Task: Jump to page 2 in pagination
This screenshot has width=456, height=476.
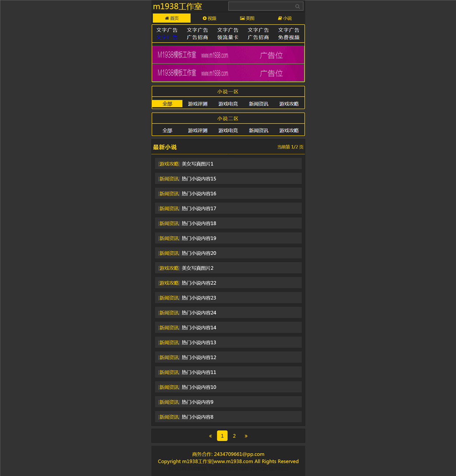Action: tap(234, 436)
